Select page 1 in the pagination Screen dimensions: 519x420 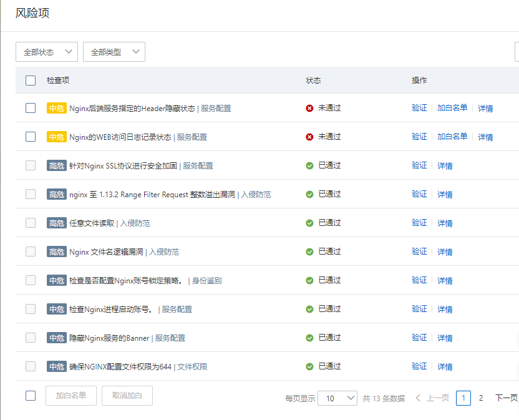(x=463, y=398)
